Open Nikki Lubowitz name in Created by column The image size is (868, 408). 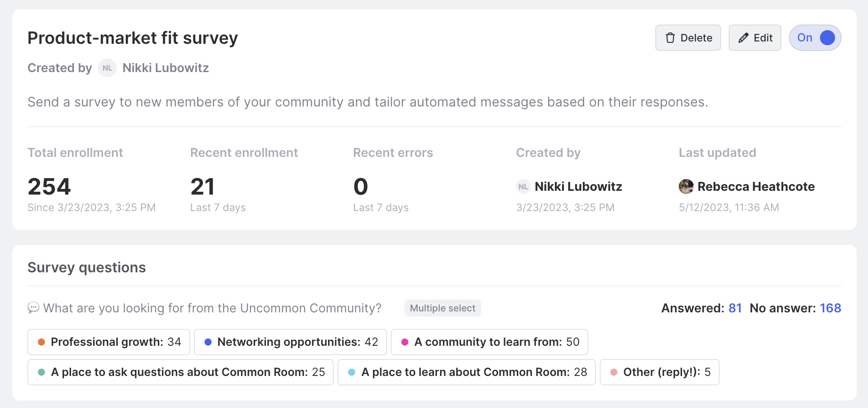coord(579,187)
